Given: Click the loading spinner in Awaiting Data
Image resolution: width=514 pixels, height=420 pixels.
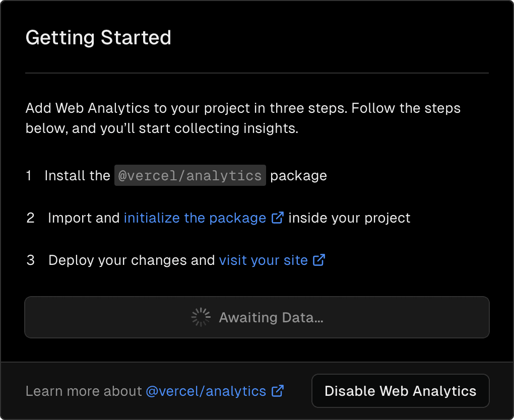Looking at the screenshot, I should pos(201,317).
